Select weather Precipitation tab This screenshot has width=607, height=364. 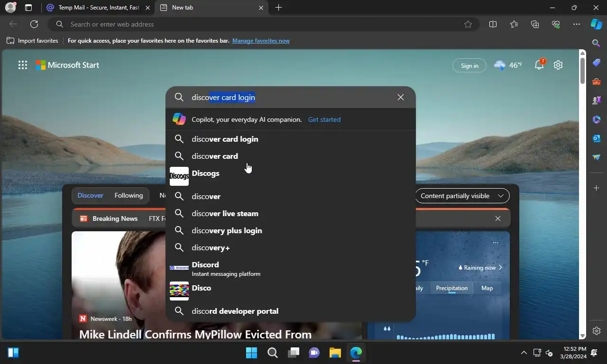click(x=451, y=288)
